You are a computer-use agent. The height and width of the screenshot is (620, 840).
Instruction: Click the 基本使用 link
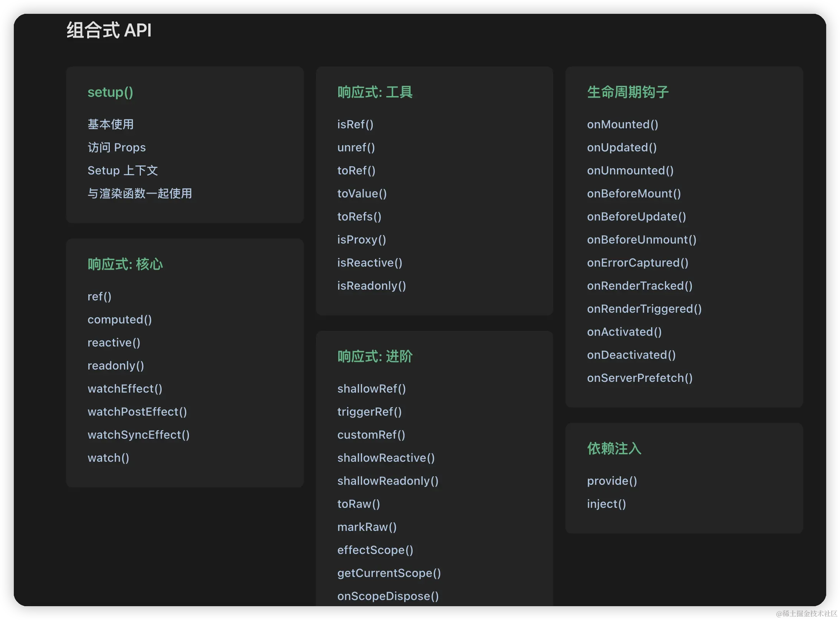pyautogui.click(x=111, y=124)
